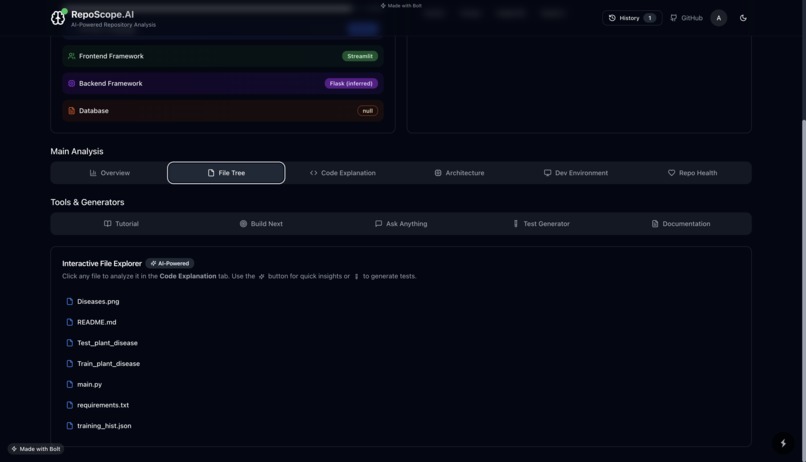The image size is (806, 462).
Task: Switch to the Overview tab
Action: click(109, 173)
